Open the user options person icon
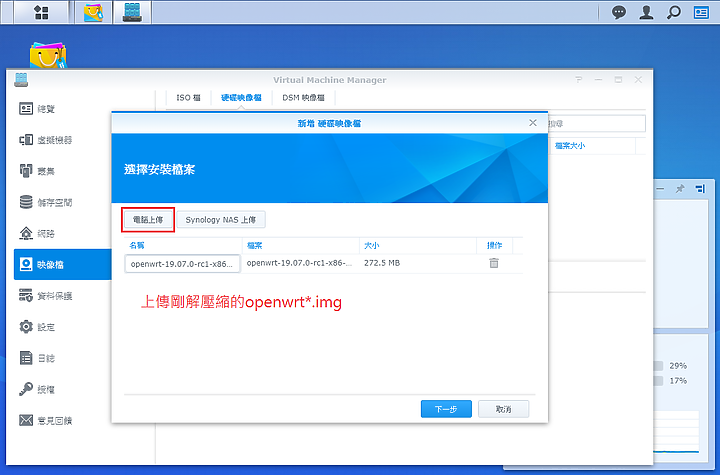 pos(646,12)
